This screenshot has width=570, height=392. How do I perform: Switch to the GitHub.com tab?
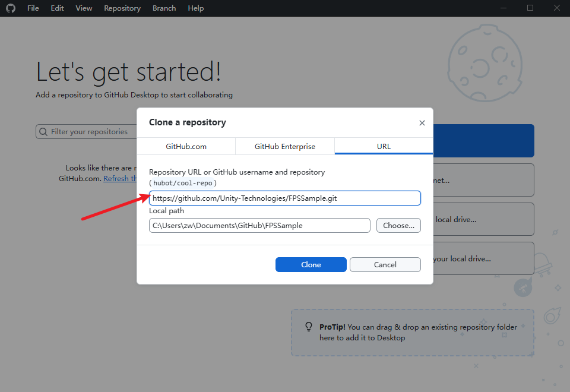(x=186, y=146)
